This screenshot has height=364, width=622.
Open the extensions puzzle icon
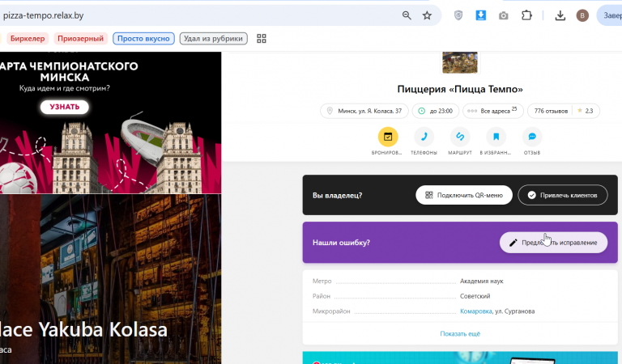pos(526,15)
